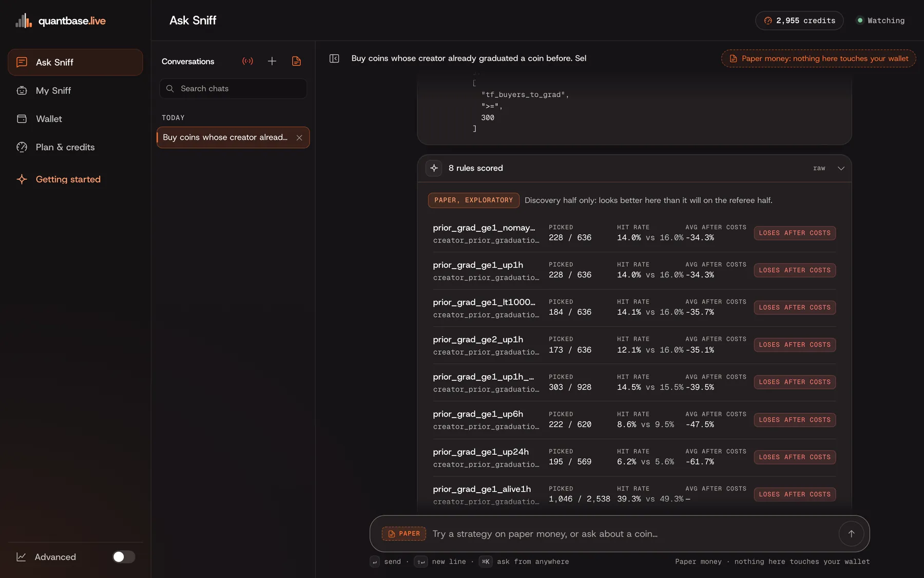Go to My Sniff page

pyautogui.click(x=75, y=90)
